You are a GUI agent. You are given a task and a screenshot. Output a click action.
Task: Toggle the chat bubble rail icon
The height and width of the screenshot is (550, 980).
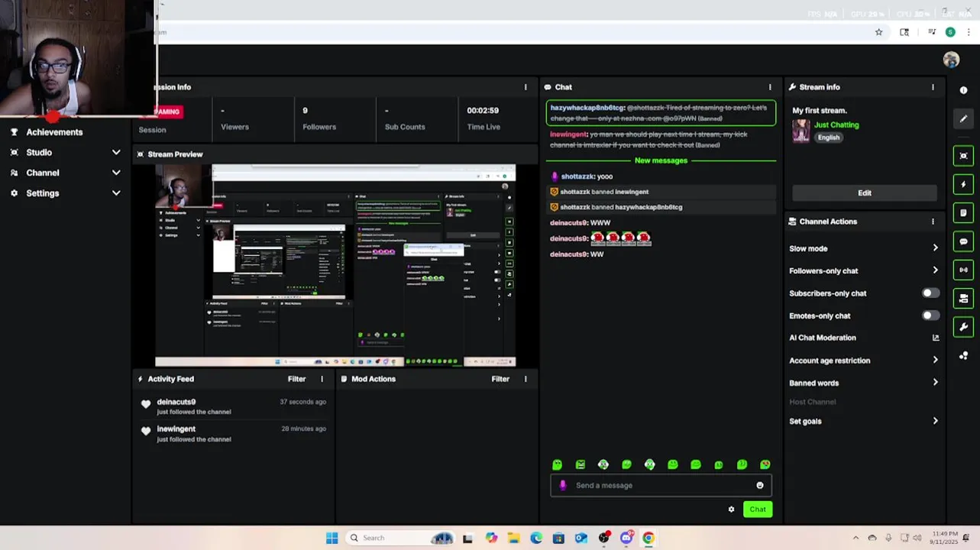tap(963, 241)
